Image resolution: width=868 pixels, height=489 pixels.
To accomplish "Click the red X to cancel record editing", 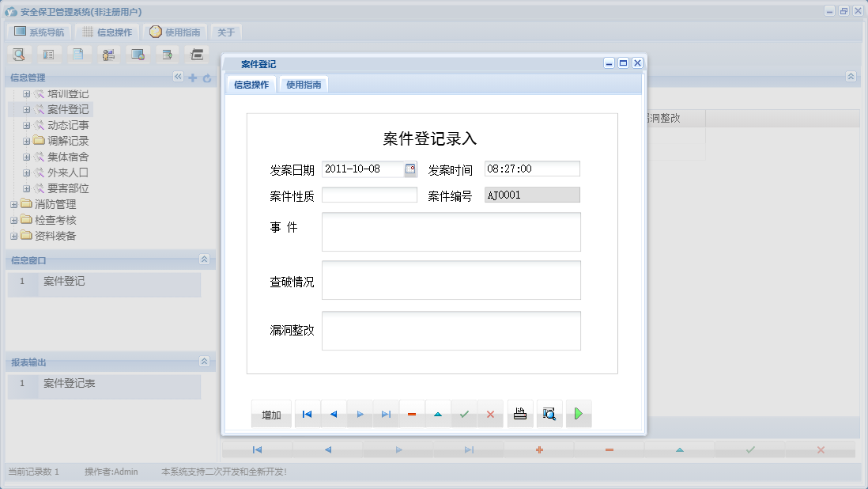I will 490,413.
